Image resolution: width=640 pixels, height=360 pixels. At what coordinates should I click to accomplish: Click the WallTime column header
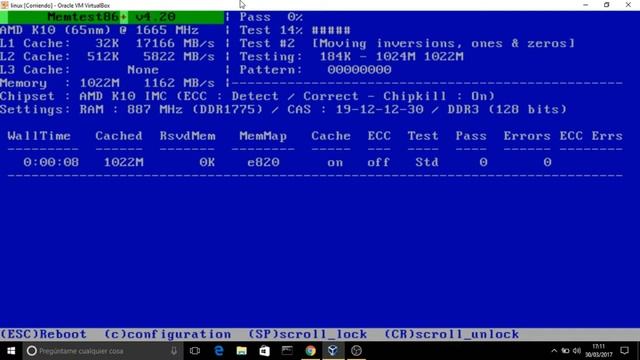pyautogui.click(x=39, y=136)
